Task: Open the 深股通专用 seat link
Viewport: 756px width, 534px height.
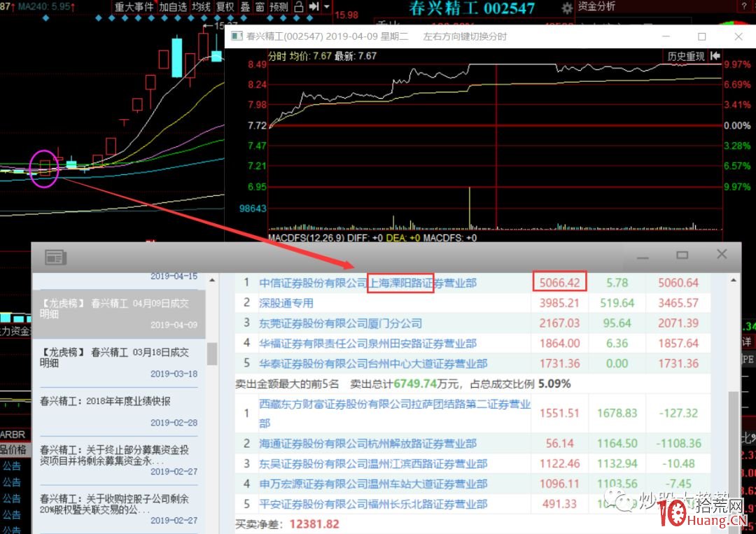Action: pos(286,303)
